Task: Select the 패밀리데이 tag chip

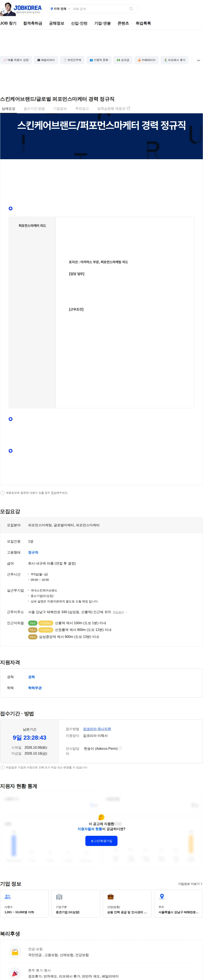Action: (46, 60)
